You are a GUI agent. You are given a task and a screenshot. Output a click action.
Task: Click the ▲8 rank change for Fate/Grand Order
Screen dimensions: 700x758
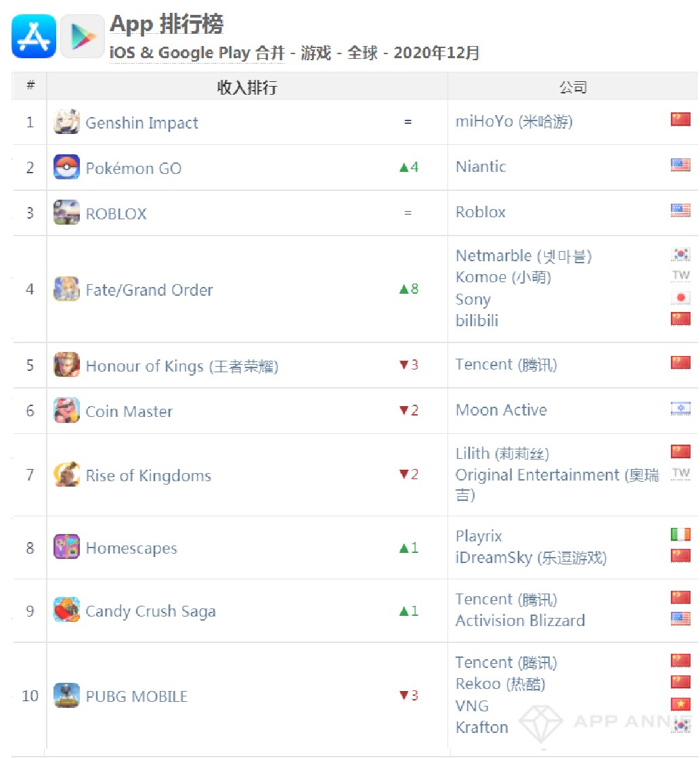coord(409,289)
